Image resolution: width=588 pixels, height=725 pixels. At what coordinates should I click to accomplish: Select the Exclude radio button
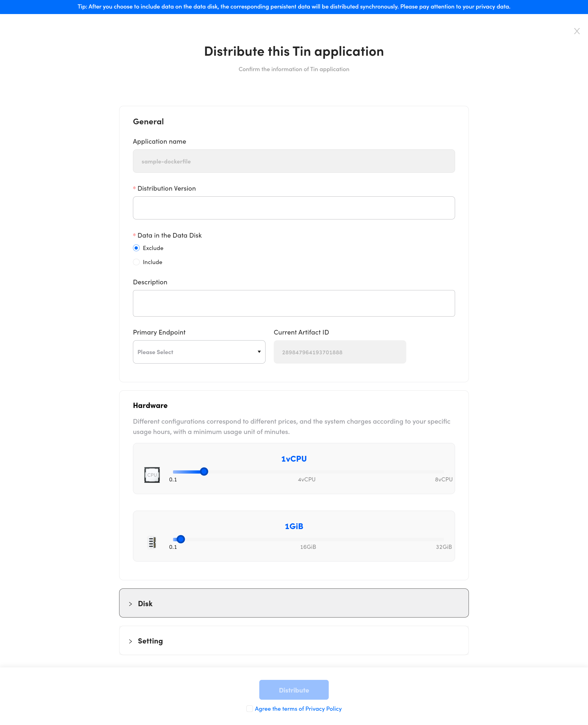tap(136, 248)
